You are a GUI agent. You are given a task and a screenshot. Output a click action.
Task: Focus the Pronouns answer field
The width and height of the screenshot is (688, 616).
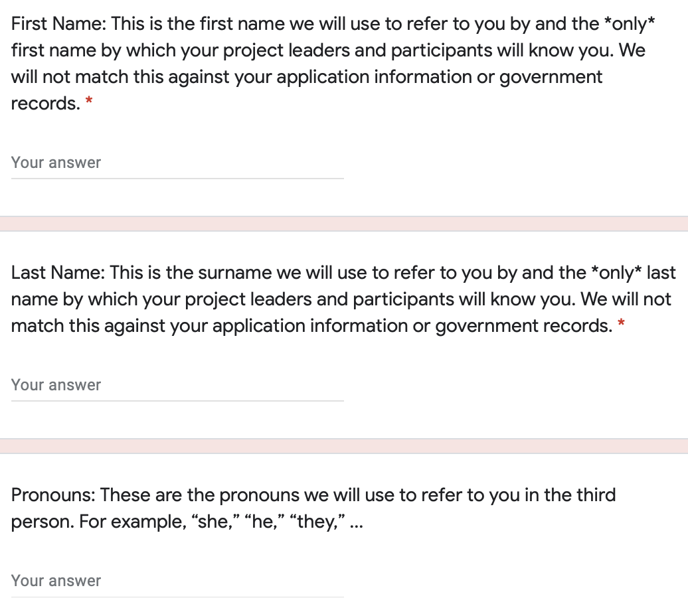click(x=177, y=581)
